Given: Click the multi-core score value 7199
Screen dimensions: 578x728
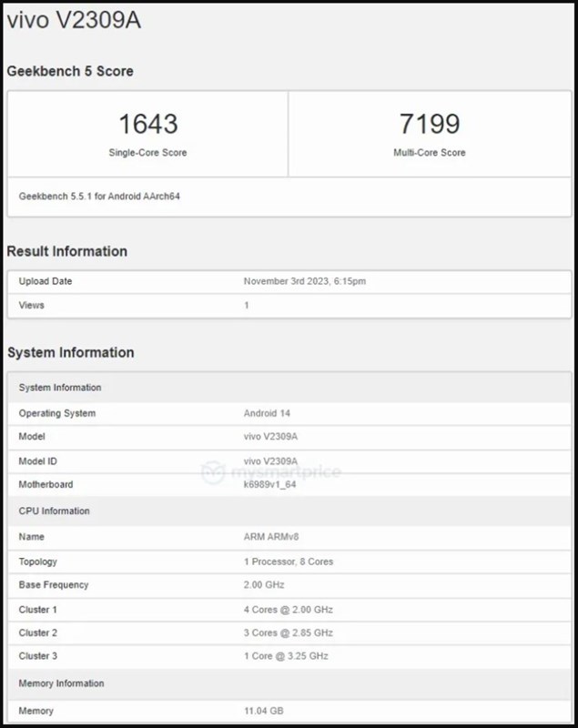Looking at the screenshot, I should pos(430,124).
